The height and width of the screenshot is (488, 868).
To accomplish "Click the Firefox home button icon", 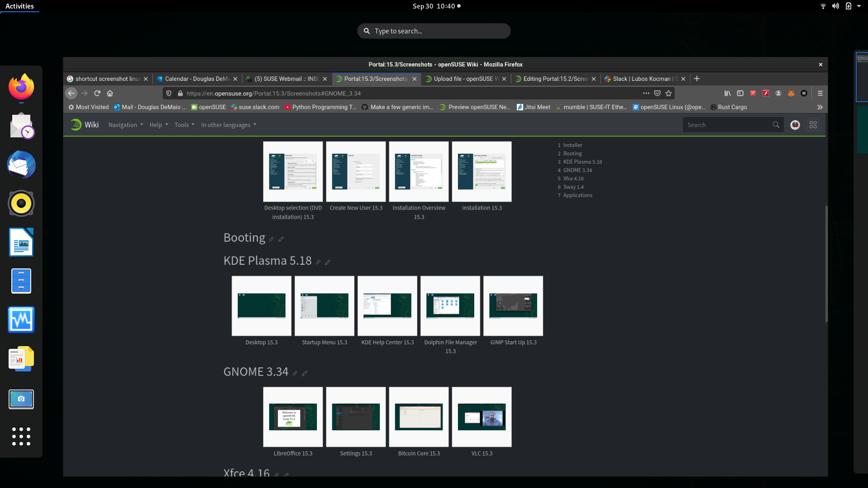I will (x=110, y=93).
